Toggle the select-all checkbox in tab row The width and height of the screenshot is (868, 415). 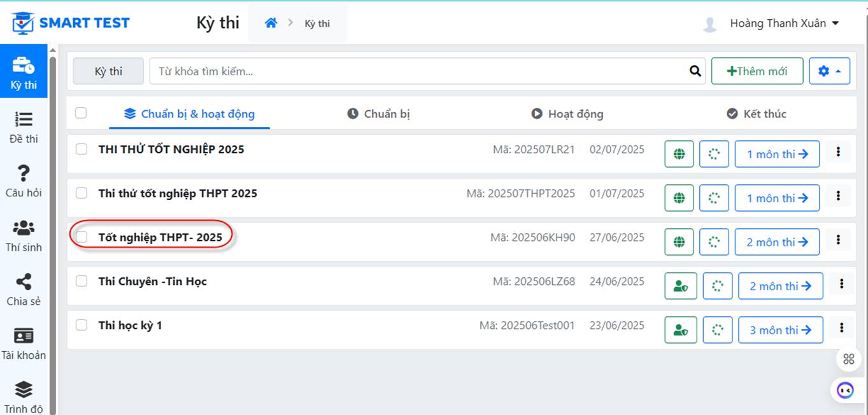pos(81,113)
